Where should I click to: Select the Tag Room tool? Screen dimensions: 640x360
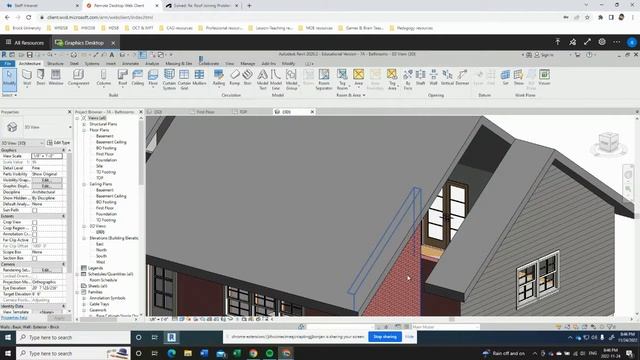tap(342, 79)
